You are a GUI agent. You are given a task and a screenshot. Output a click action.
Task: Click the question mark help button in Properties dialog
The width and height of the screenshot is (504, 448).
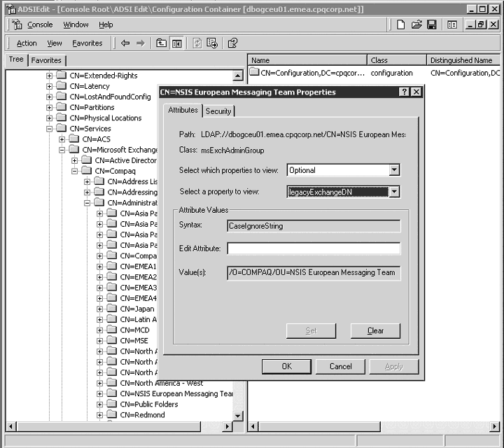(405, 92)
